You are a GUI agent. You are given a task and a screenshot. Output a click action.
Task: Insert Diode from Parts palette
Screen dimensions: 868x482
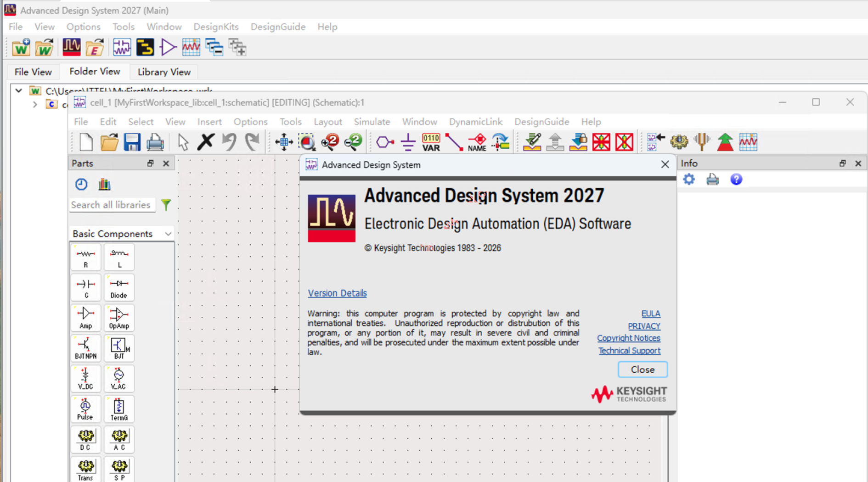(x=119, y=287)
